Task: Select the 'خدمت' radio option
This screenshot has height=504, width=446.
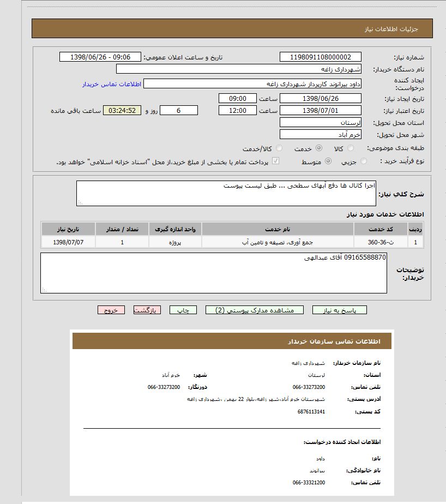Action: [x=319, y=148]
